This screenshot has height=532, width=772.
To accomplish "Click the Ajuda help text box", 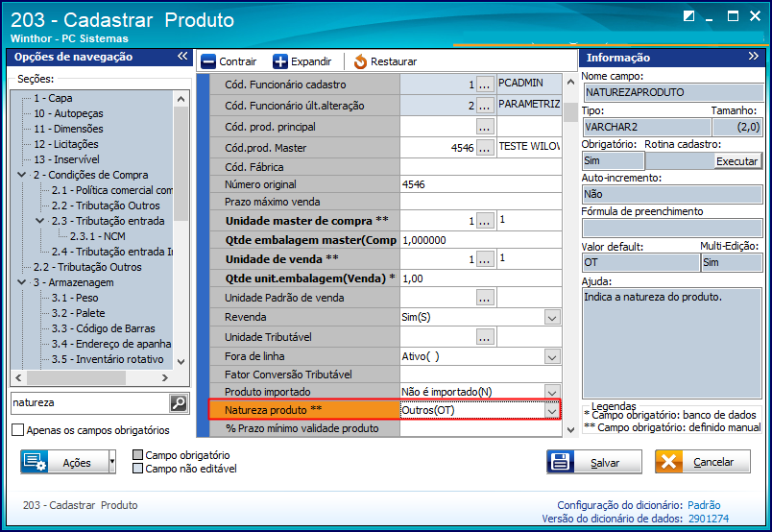I will click(x=672, y=344).
